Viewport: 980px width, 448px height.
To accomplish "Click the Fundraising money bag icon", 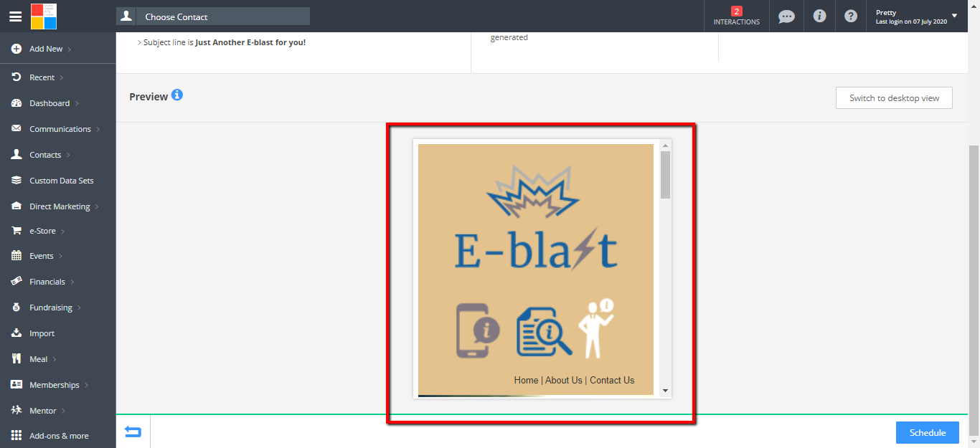I will pos(17,308).
